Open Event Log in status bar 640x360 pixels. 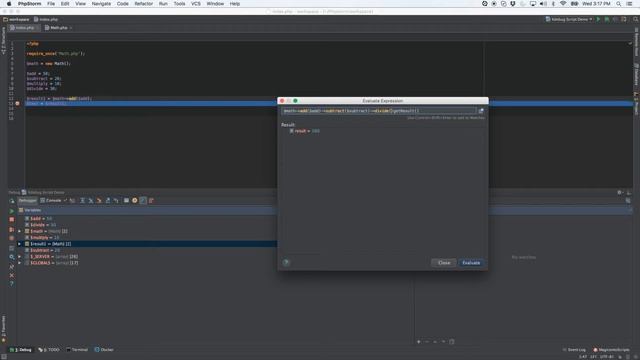click(x=574, y=349)
